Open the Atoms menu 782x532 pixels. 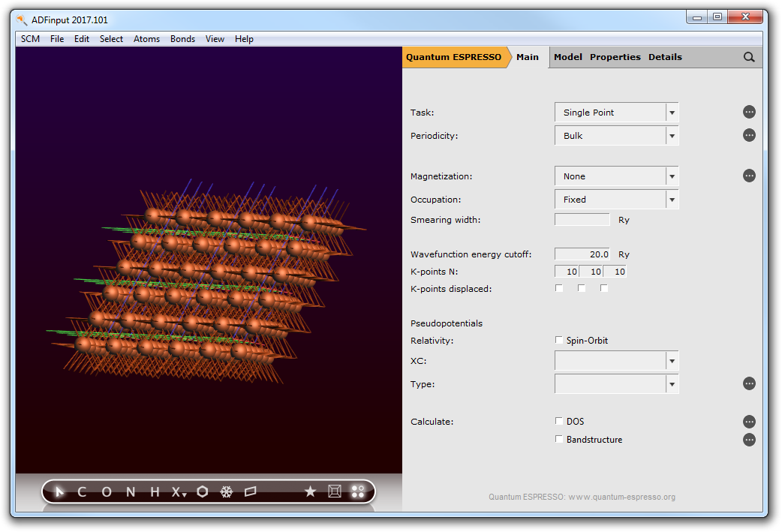click(146, 39)
